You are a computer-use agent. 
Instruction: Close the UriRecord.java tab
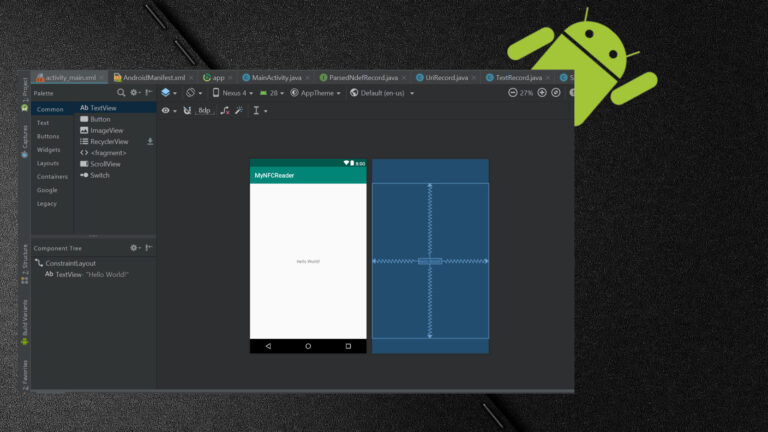pyautogui.click(x=474, y=78)
